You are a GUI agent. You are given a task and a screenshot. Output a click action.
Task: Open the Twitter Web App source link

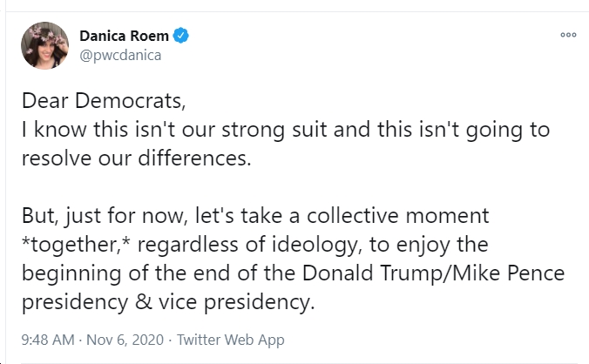click(231, 340)
